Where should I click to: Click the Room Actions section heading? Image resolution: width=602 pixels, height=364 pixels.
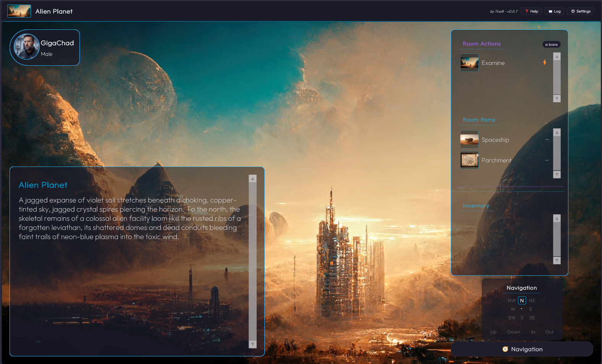pyautogui.click(x=482, y=44)
